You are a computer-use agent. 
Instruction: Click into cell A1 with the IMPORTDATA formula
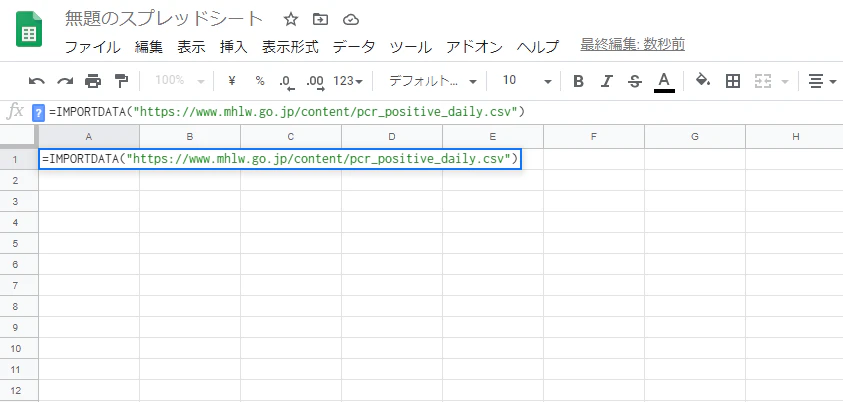pyautogui.click(x=280, y=159)
